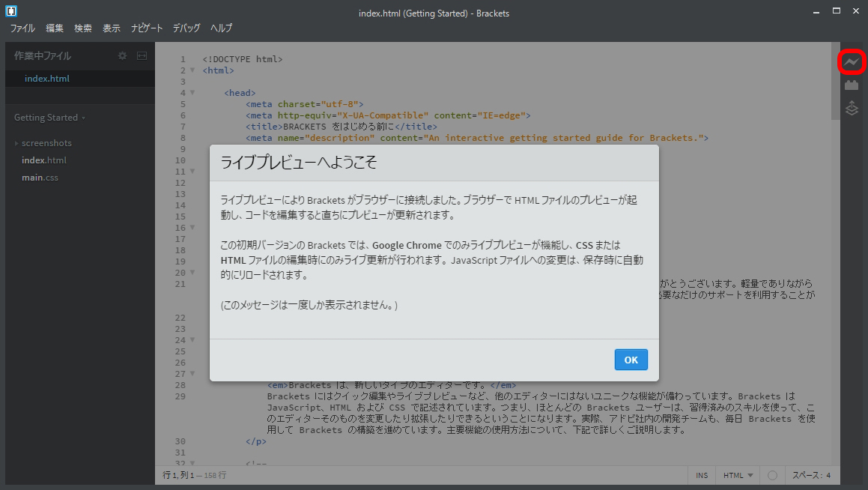Image resolution: width=868 pixels, height=490 pixels.
Task: Toggle INS overwrite mode in status bar
Action: 702,475
